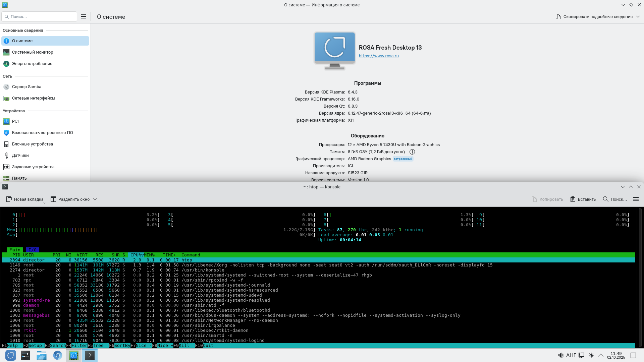Expand Скопировать подробные сведения dropdown arrow

click(x=638, y=17)
